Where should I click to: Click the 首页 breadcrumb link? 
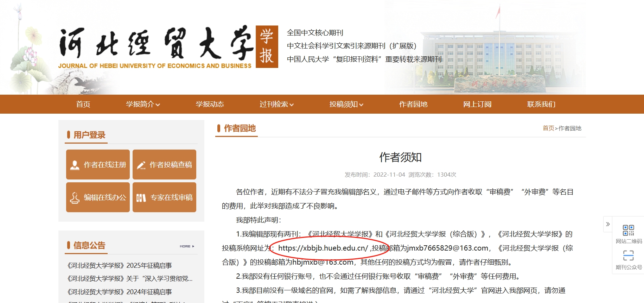coord(548,128)
